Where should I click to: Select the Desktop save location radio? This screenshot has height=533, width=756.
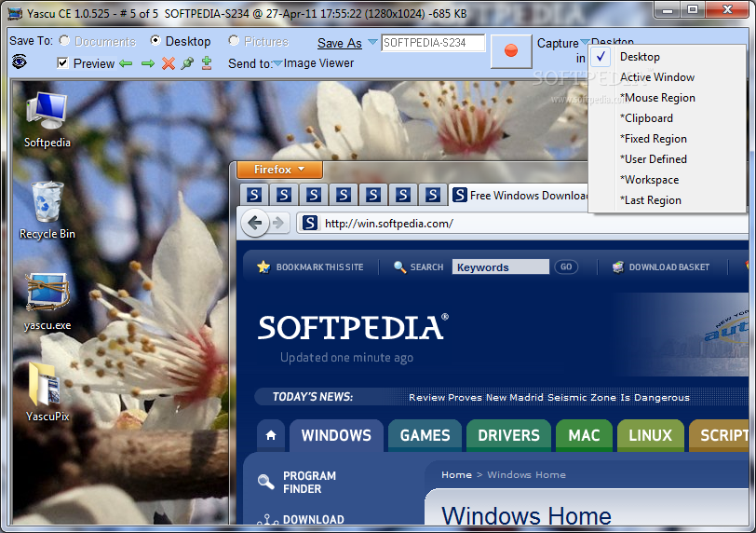[155, 40]
